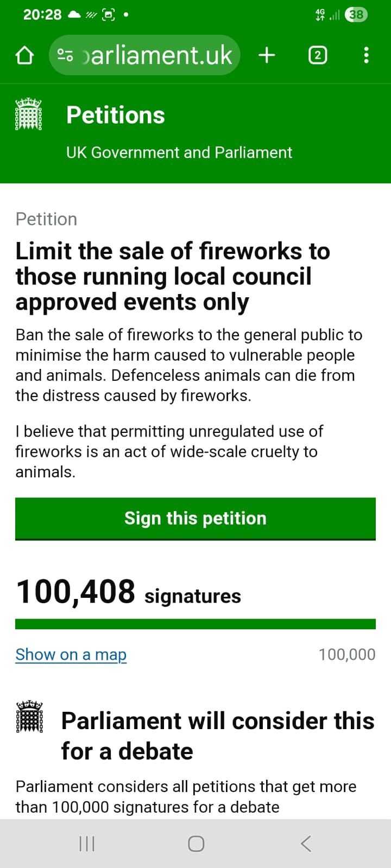Tap the 4G signal status icon

click(x=320, y=15)
